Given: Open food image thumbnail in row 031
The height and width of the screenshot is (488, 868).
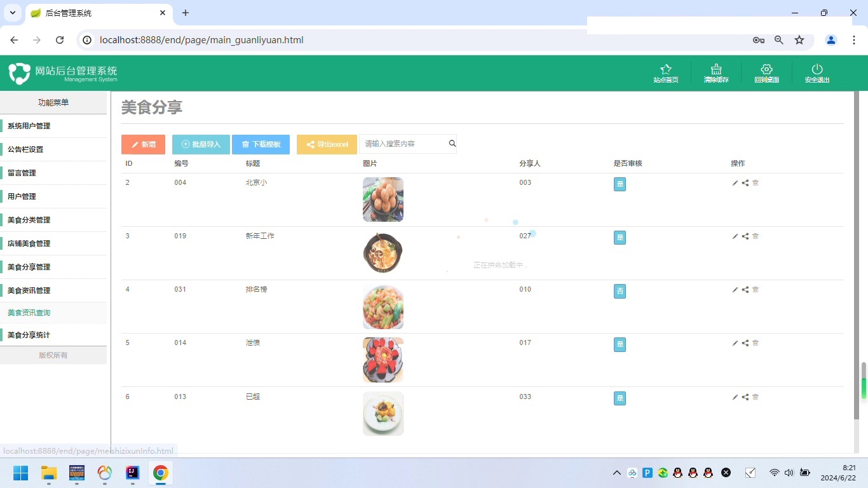Looking at the screenshot, I should [x=383, y=307].
